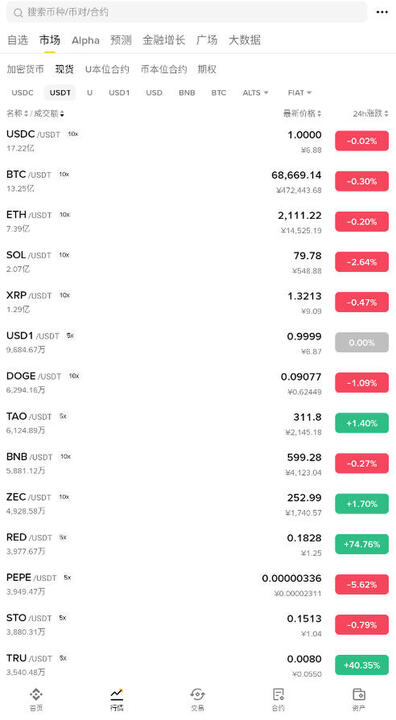The height and width of the screenshot is (720, 396).
Task: Tap the green +74.76% RED change badge
Action: point(362,544)
